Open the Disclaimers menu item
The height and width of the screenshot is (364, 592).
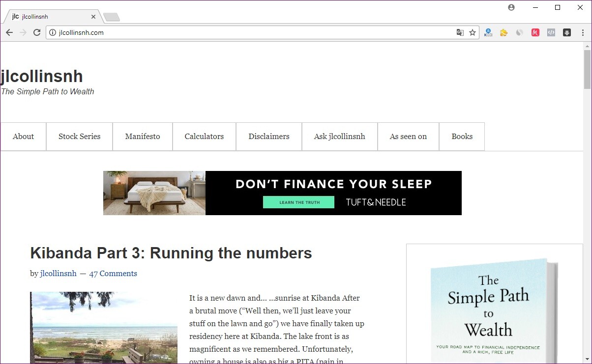coord(269,137)
